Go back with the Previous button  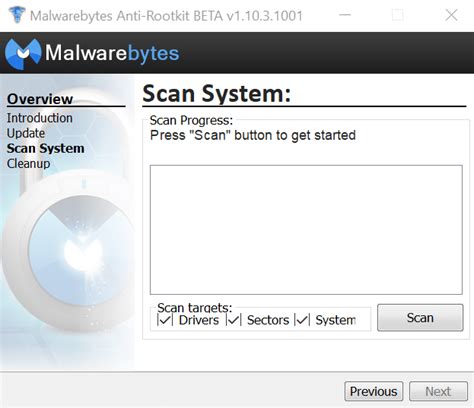(373, 391)
